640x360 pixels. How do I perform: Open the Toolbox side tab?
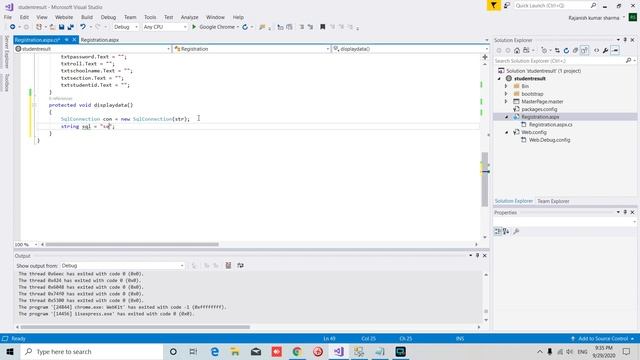pyautogui.click(x=6, y=82)
